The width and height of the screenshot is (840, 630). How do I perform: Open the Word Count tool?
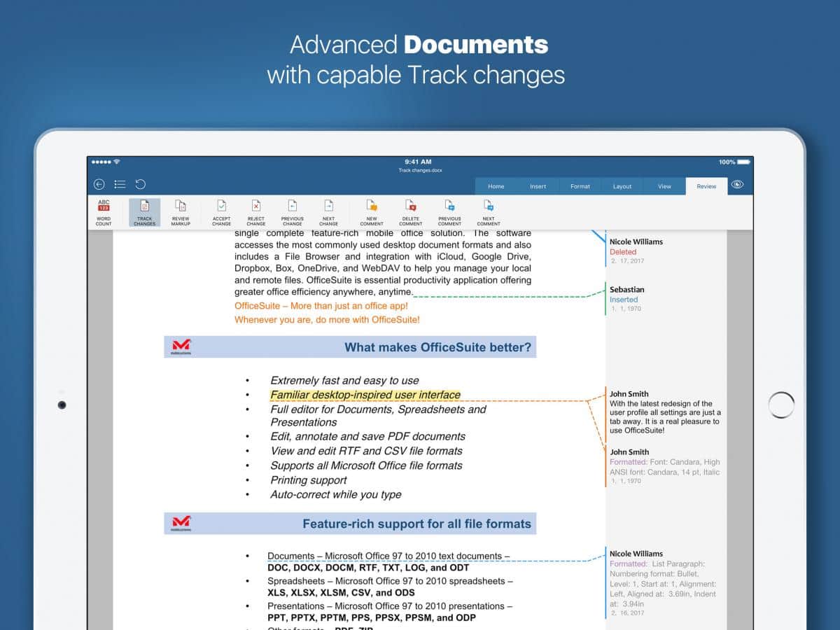(x=104, y=212)
